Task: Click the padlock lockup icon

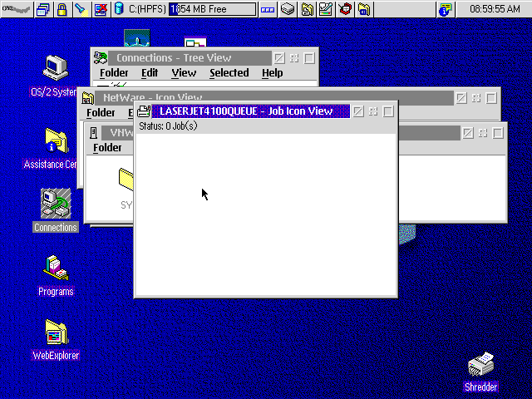Action: tap(62, 9)
